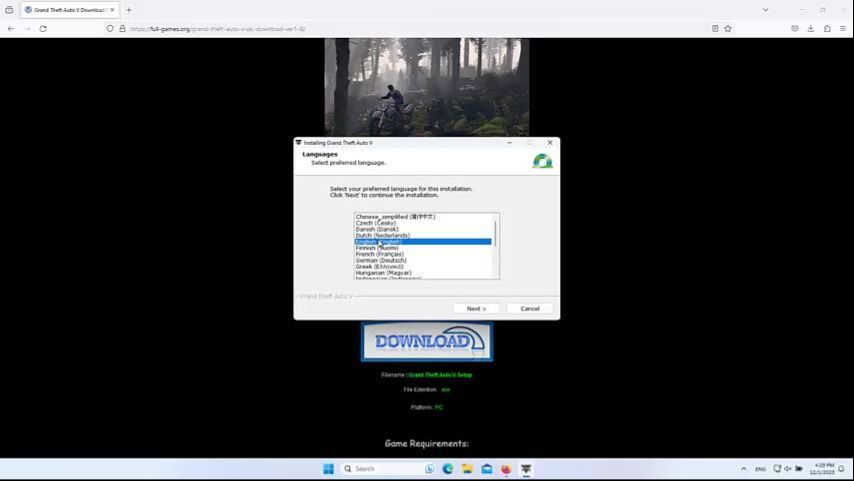Open File Explorer from taskbar
854x481 pixels.
(467, 469)
